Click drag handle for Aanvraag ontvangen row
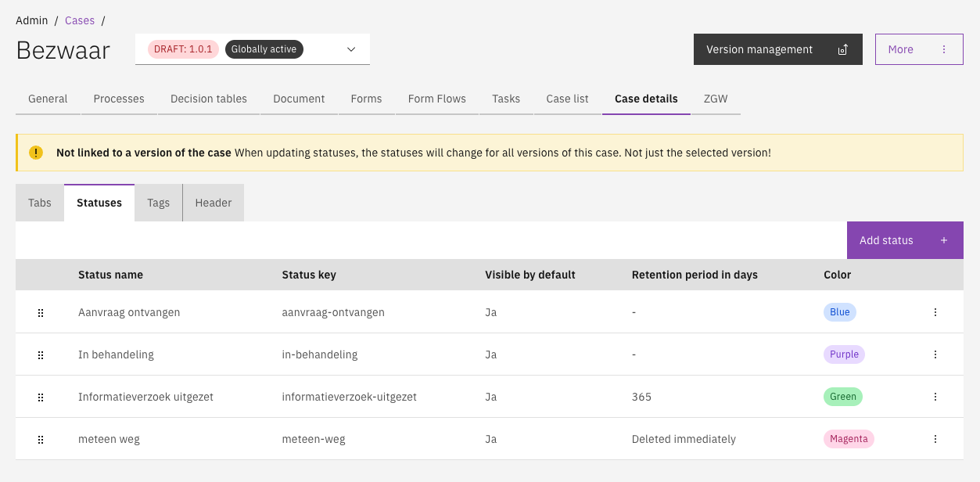This screenshot has height=482, width=980. point(41,312)
